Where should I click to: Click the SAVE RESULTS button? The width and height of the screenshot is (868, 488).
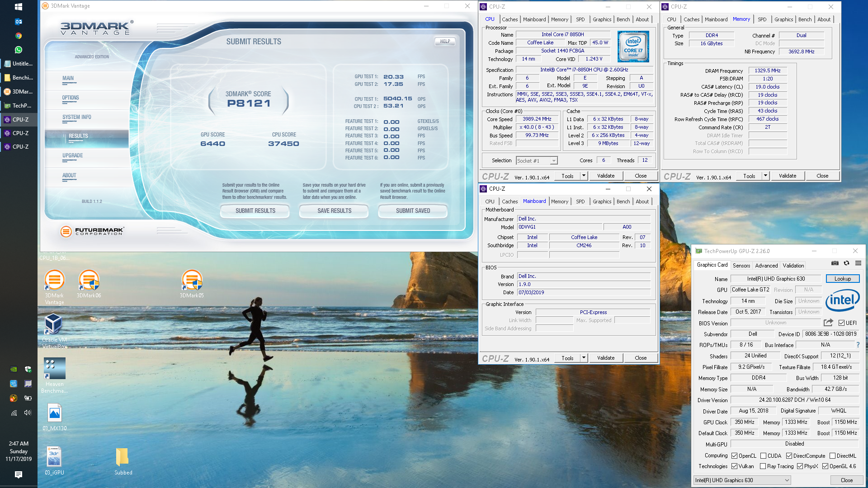(x=334, y=211)
